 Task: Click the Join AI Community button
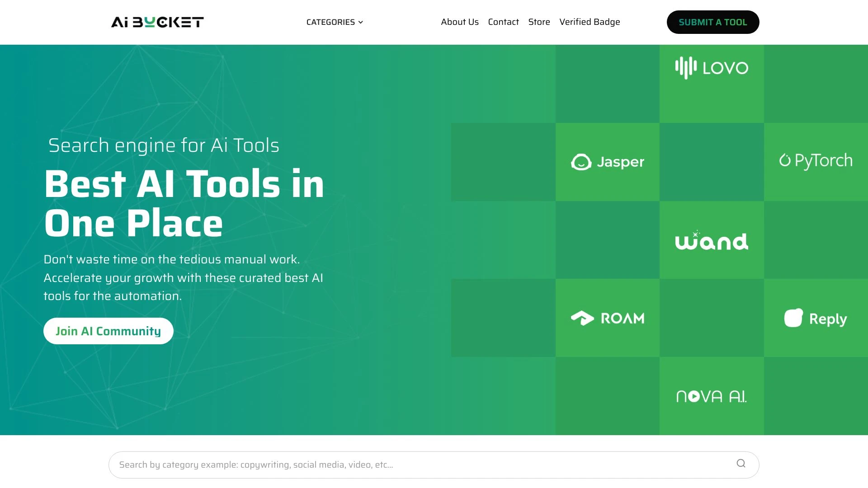(x=108, y=331)
